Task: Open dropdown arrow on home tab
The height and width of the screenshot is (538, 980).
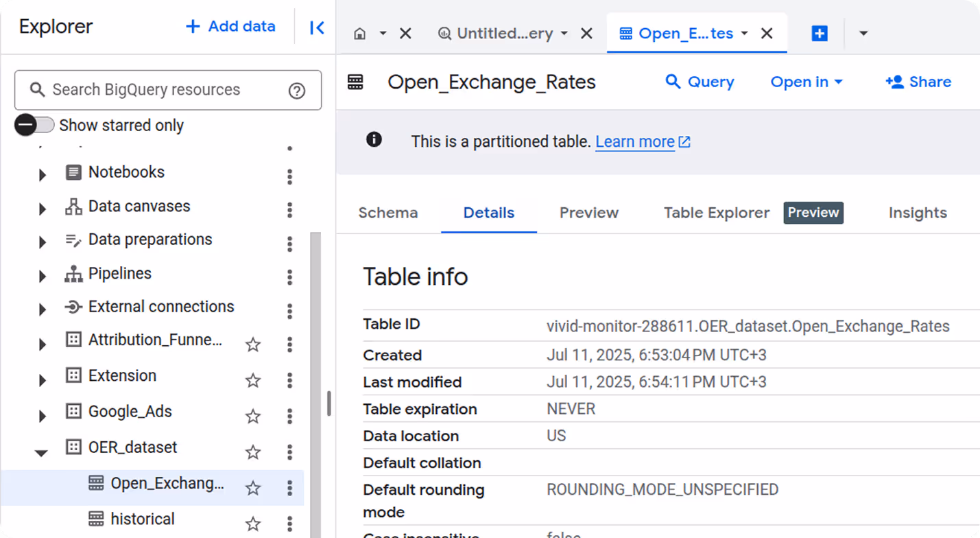Action: [383, 34]
